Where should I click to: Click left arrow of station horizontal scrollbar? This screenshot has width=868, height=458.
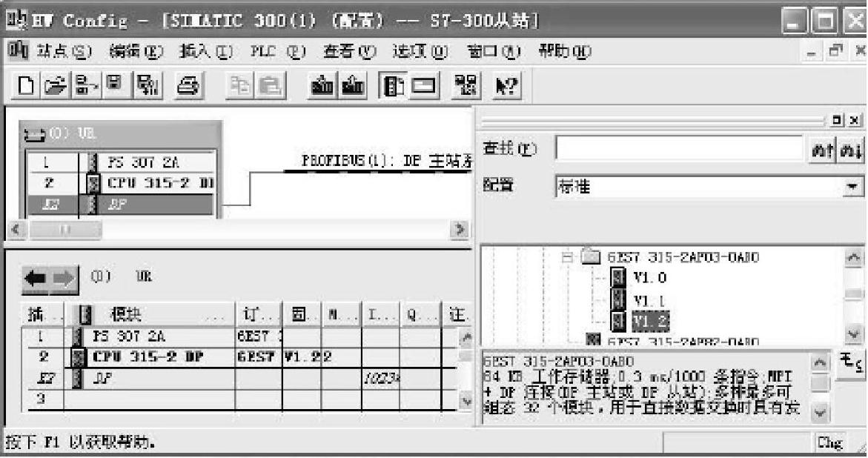point(16,229)
